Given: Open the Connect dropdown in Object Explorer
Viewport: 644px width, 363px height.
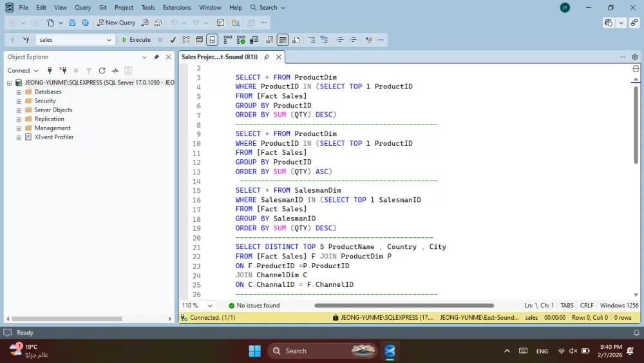Looking at the screenshot, I should click(23, 70).
